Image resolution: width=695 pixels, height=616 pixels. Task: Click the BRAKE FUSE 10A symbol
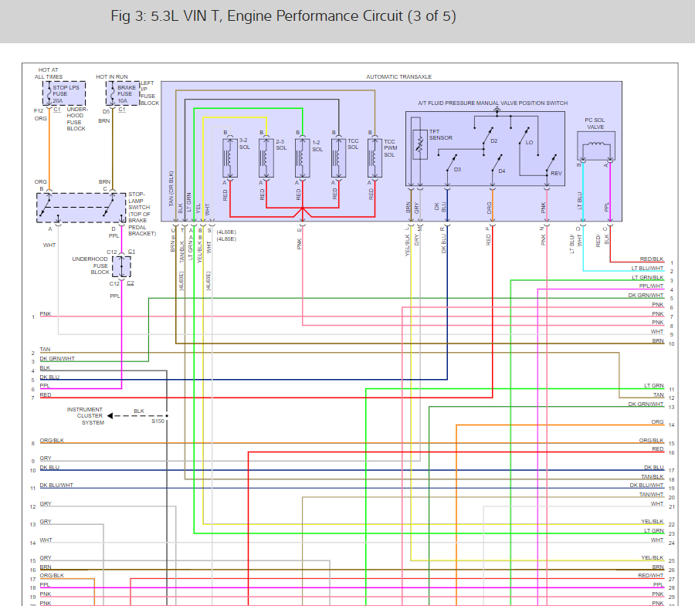tap(123, 93)
